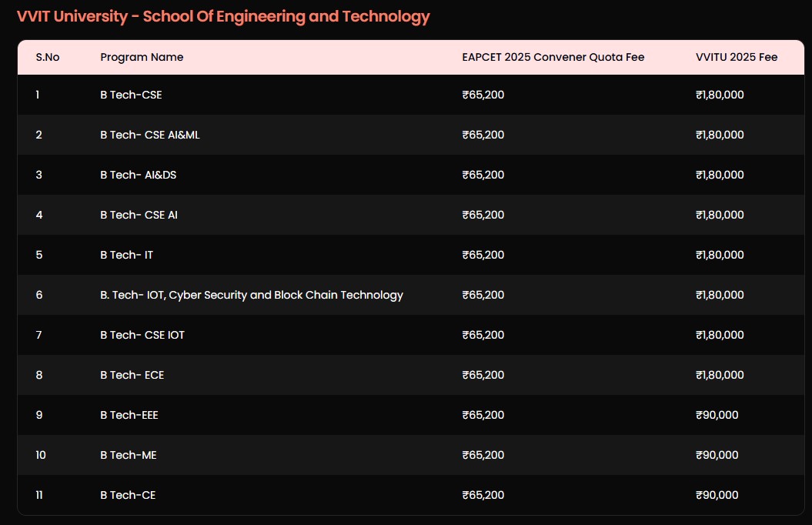Click the ₹1,80,000 VVITU fee for AI&DS

tap(720, 175)
